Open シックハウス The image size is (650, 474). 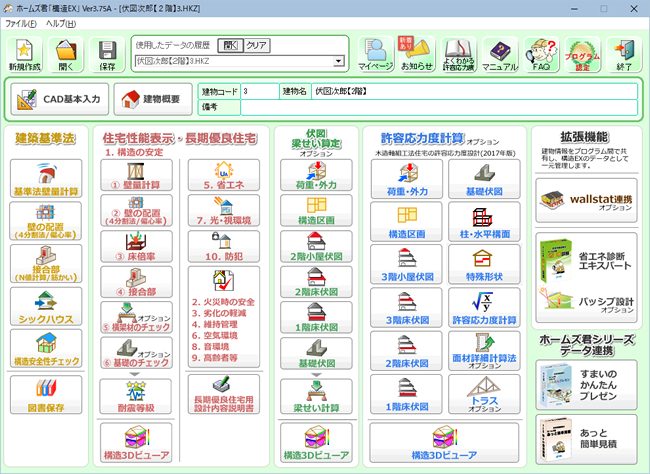pos(46,306)
